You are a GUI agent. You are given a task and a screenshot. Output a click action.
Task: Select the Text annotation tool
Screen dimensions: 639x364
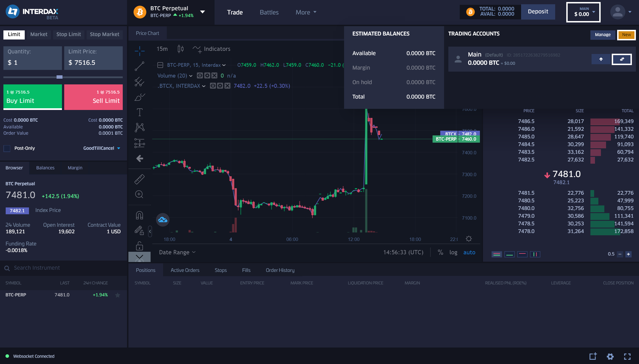[x=140, y=112]
